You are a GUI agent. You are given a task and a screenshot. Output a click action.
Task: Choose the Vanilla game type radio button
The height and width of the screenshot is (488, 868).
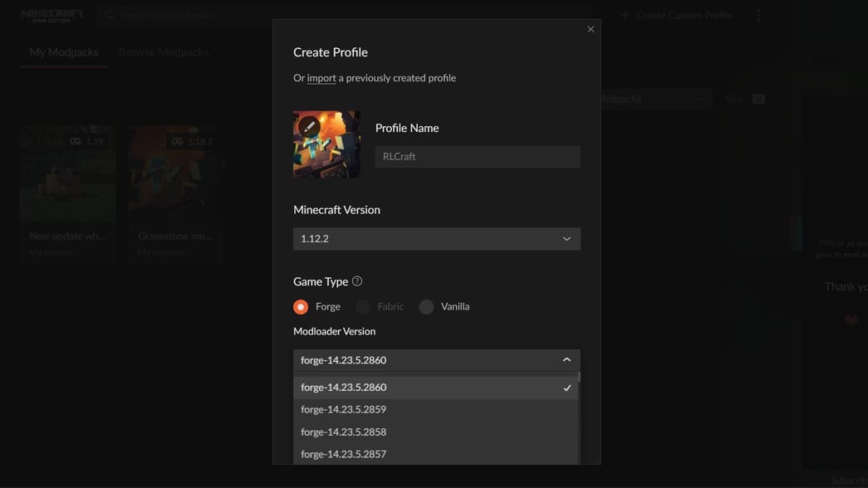click(426, 307)
